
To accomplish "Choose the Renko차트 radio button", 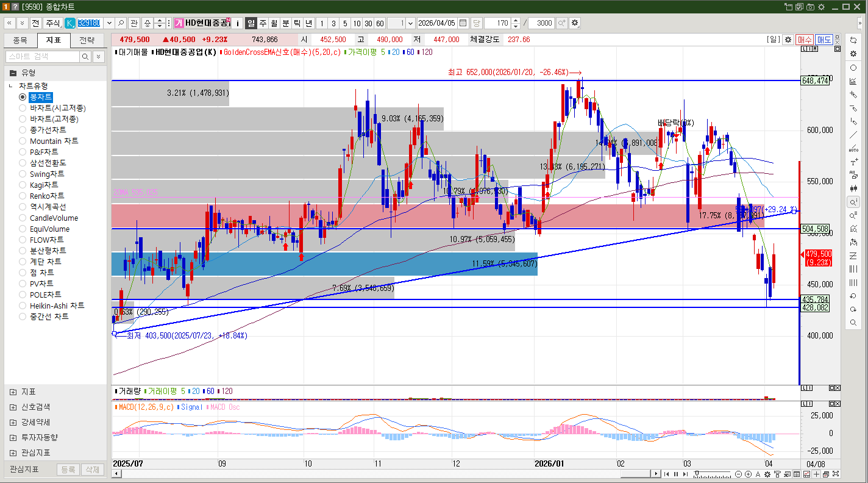I will tap(23, 196).
